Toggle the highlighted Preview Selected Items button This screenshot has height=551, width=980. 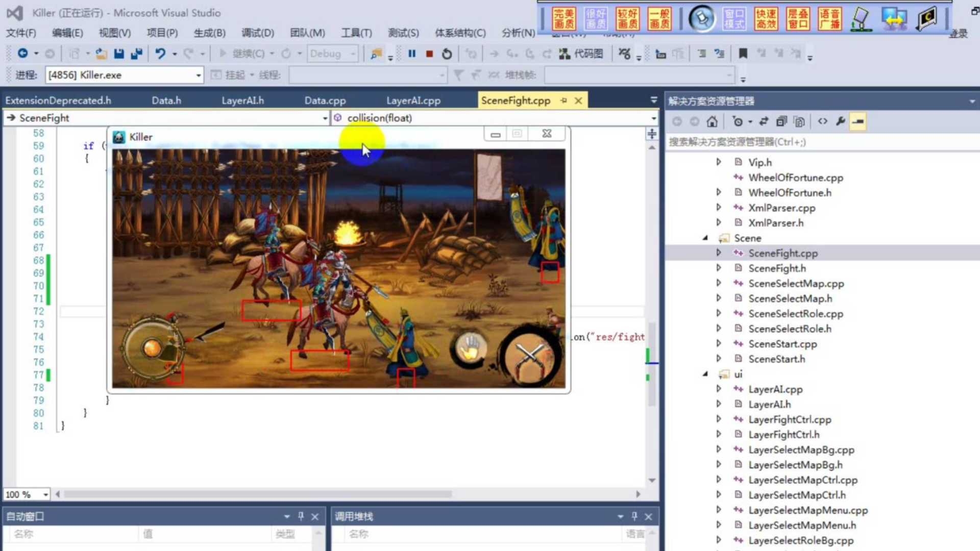(x=858, y=121)
